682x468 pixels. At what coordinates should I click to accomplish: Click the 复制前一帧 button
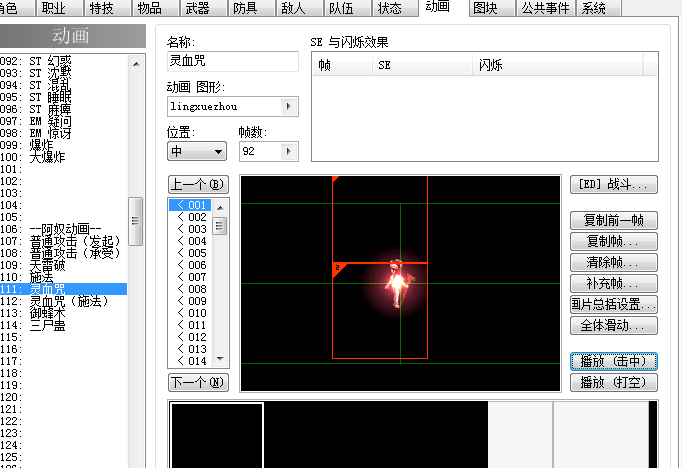pyautogui.click(x=614, y=221)
